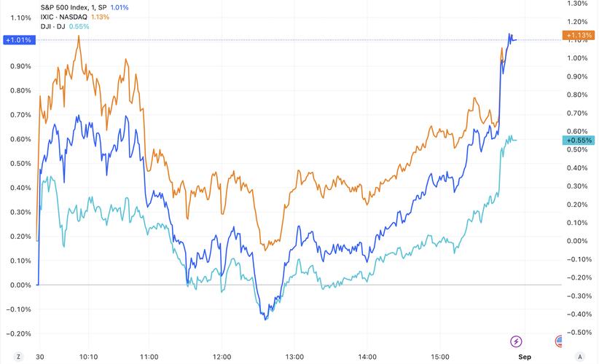Click the teal +0.55% price tag

579,140
